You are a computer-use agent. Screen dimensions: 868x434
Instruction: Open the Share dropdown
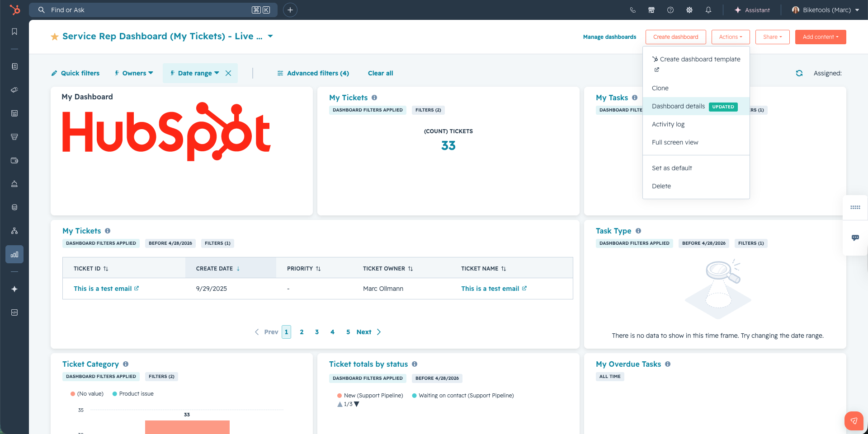tap(772, 37)
